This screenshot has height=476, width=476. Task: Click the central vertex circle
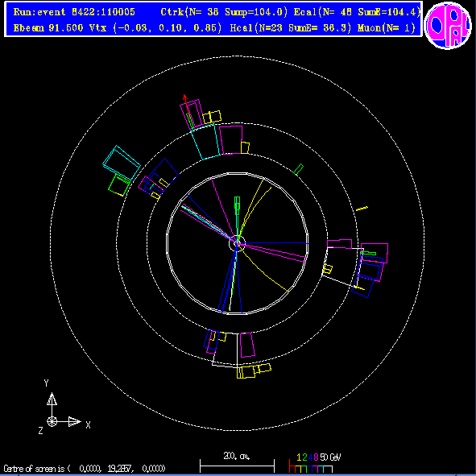(x=237, y=243)
